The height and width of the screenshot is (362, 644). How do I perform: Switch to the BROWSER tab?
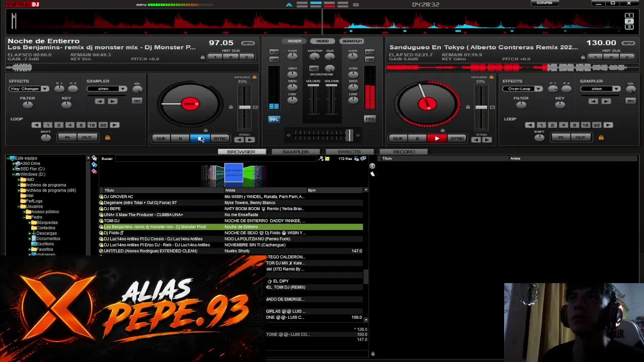click(241, 152)
